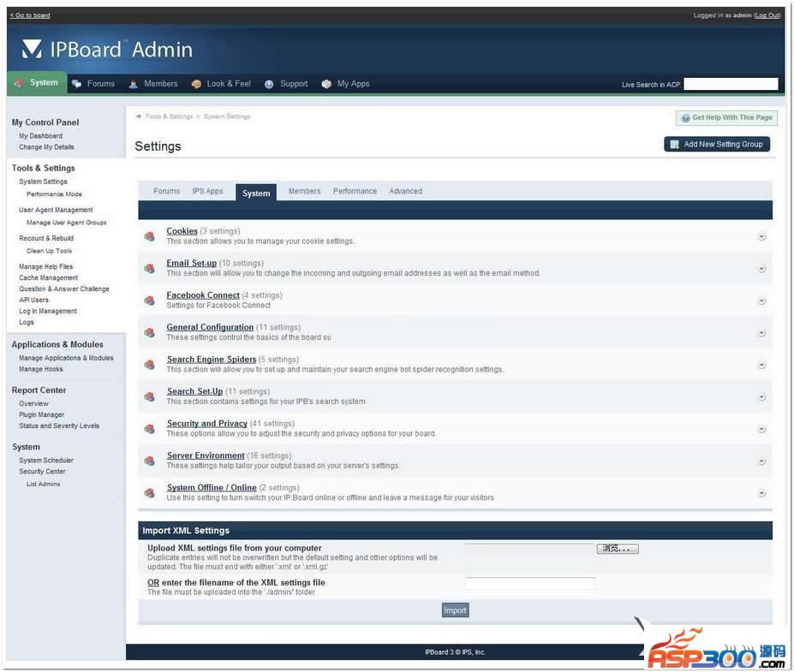This screenshot has width=794, height=672.
Task: Open the Security and Privacy row dropdown
Action: pyautogui.click(x=761, y=429)
